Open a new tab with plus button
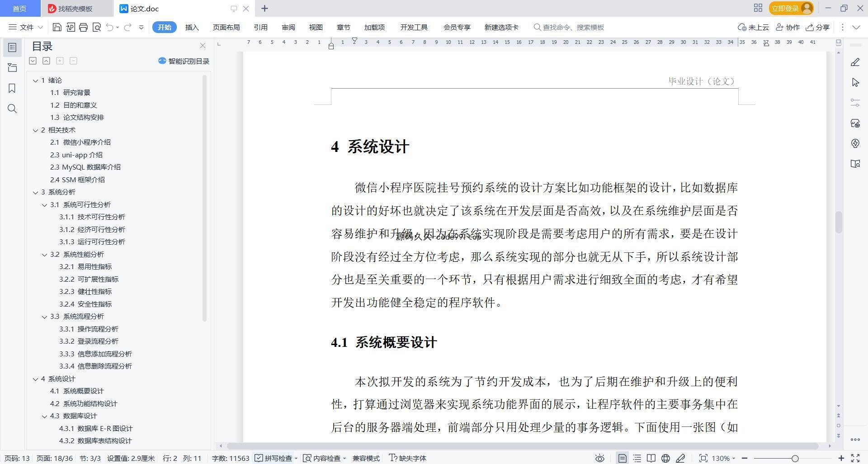The height and width of the screenshot is (464, 868). click(x=264, y=9)
